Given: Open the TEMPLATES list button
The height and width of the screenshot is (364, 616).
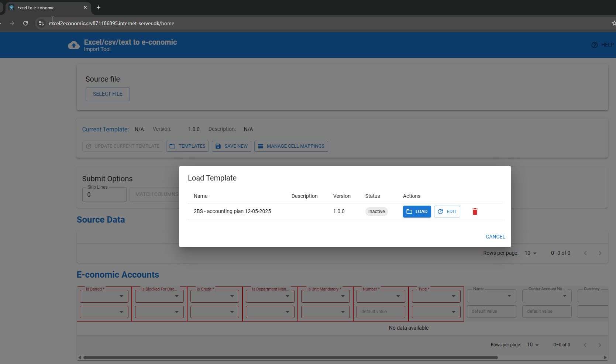Looking at the screenshot, I should (x=187, y=146).
